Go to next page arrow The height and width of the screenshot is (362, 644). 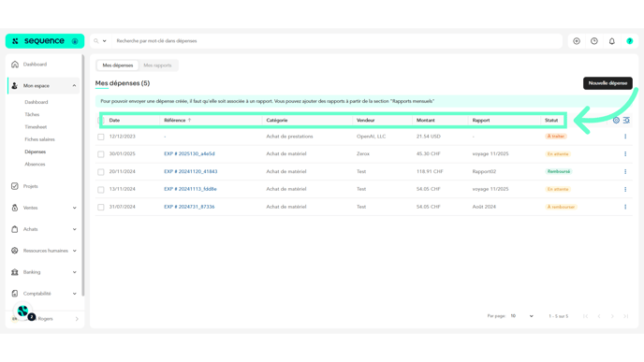[x=612, y=316]
